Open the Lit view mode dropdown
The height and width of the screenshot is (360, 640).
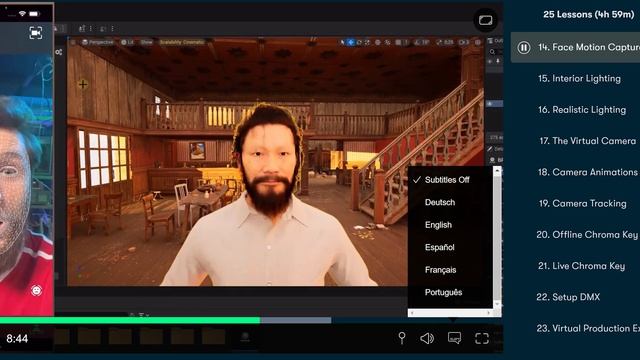click(127, 42)
